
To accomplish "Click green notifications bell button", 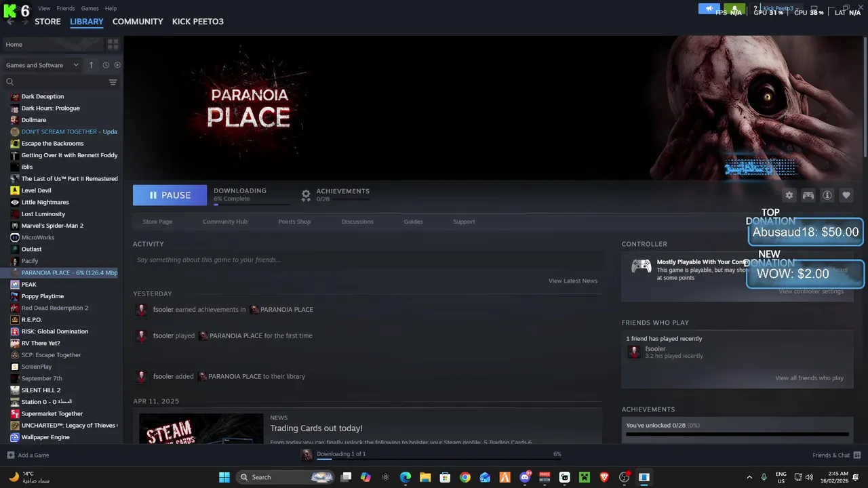I will tap(734, 9).
